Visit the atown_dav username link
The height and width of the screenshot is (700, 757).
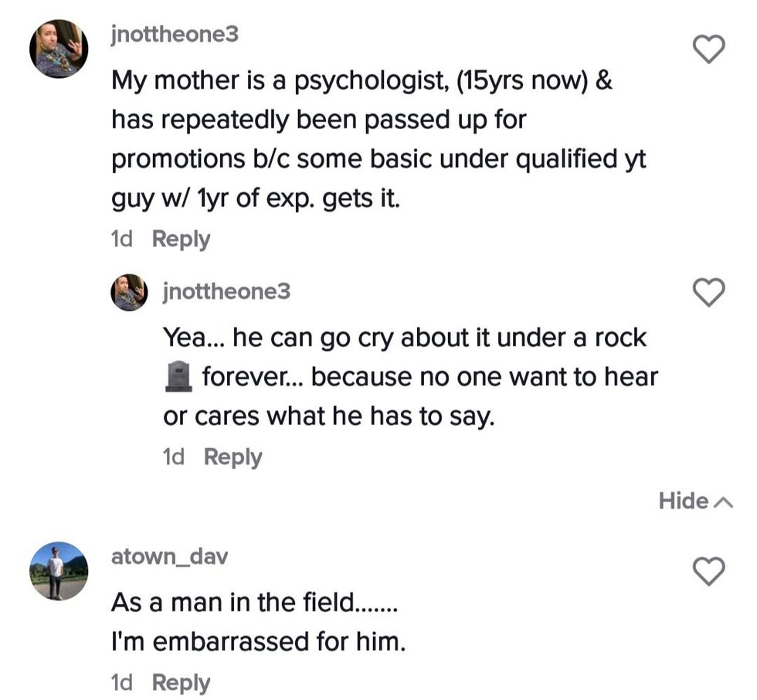169,556
